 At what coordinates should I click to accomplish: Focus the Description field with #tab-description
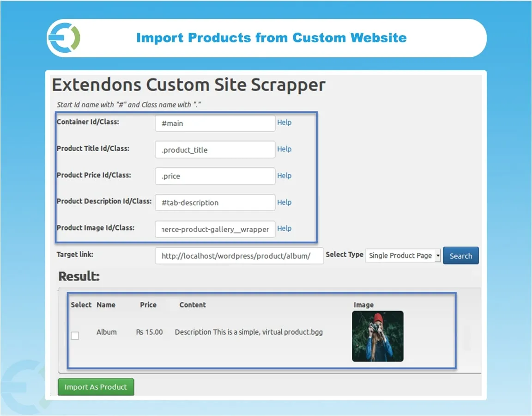(215, 203)
